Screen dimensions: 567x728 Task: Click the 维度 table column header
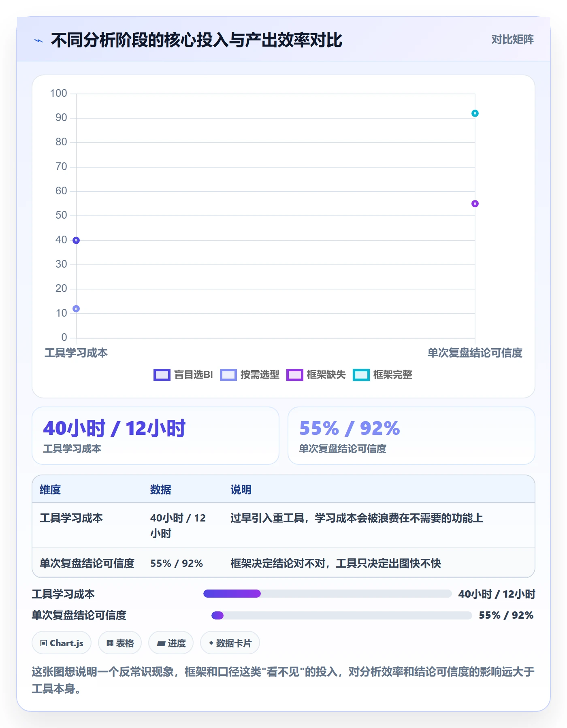click(x=50, y=490)
